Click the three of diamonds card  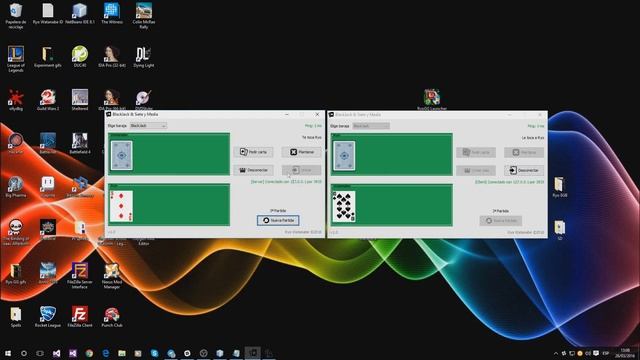pyautogui.click(x=122, y=206)
